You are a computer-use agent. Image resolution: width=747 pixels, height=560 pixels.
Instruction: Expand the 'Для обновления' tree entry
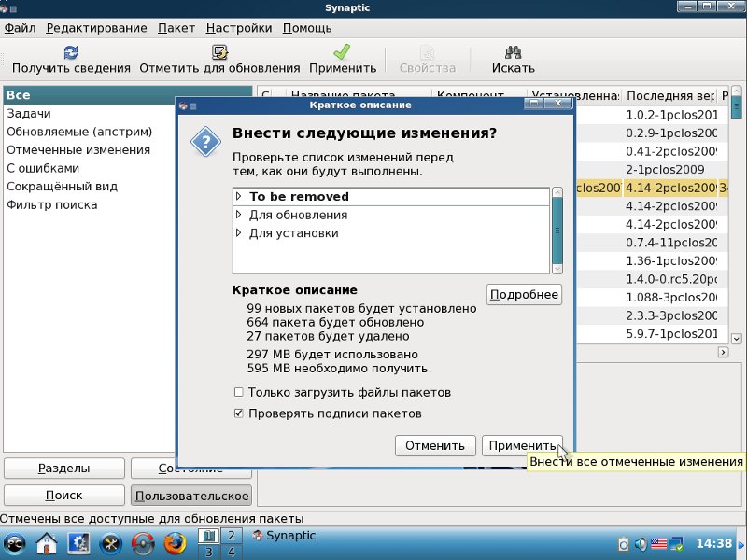(239, 215)
